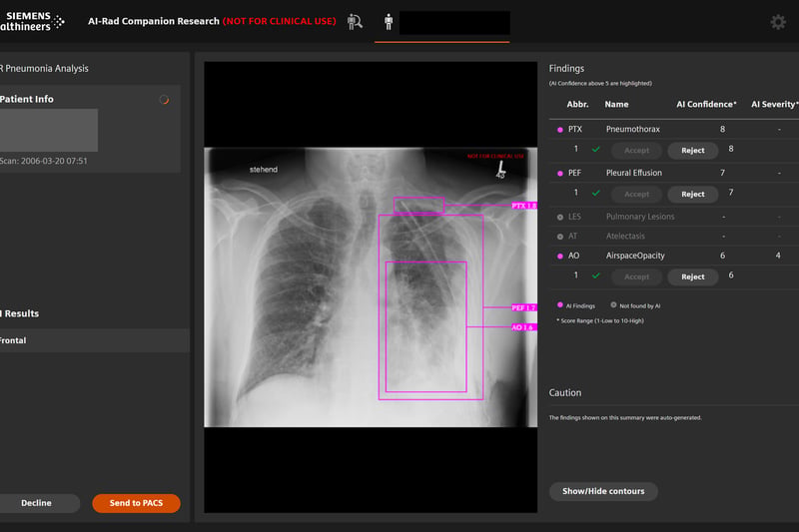799x532 pixels.
Task: Click the green checkmark under Pleural Effusion
Action: coord(595,194)
